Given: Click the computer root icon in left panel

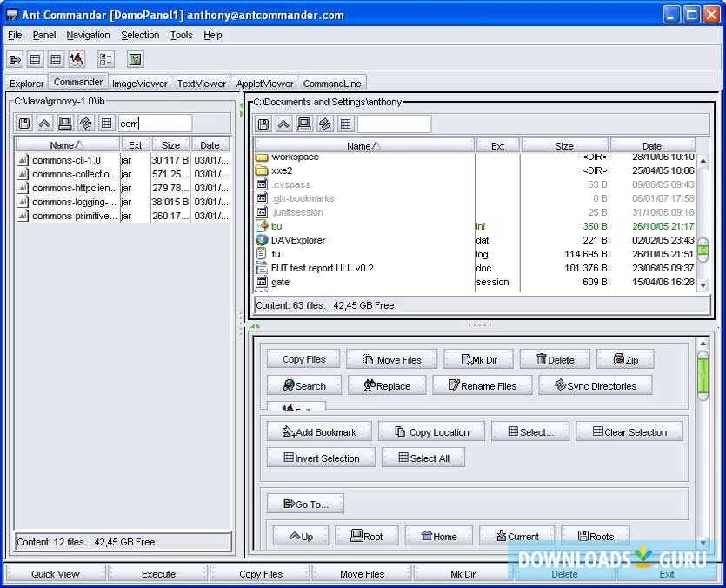Looking at the screenshot, I should tap(65, 124).
